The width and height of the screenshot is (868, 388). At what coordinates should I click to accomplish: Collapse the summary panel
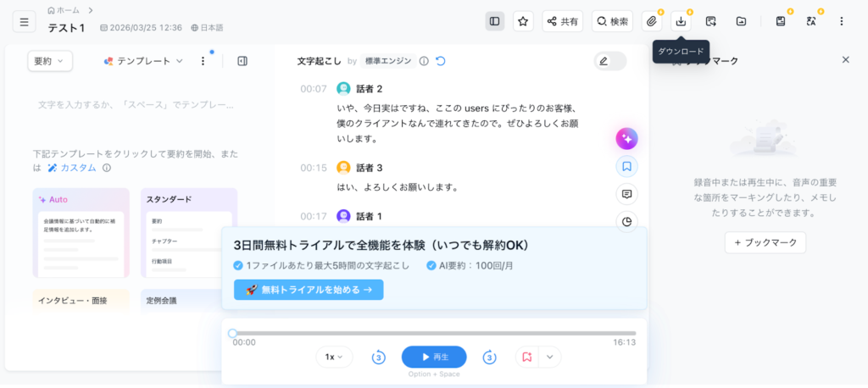click(242, 61)
